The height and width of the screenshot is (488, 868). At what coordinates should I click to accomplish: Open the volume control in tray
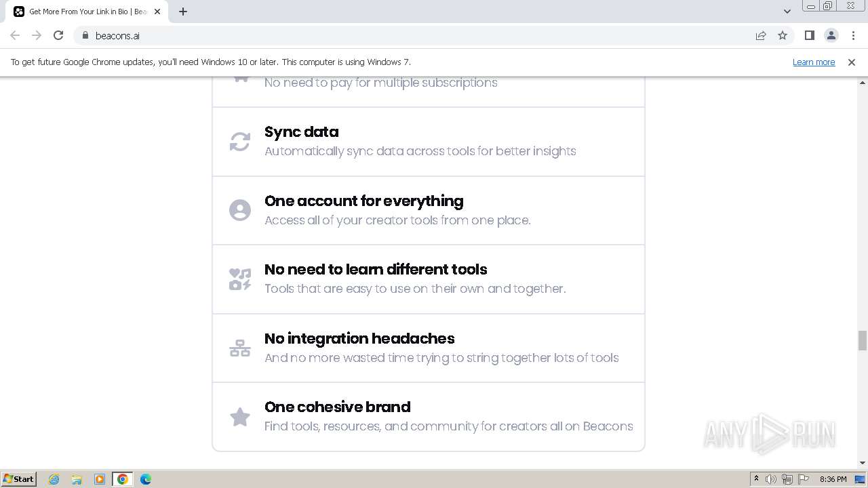pos(771,479)
